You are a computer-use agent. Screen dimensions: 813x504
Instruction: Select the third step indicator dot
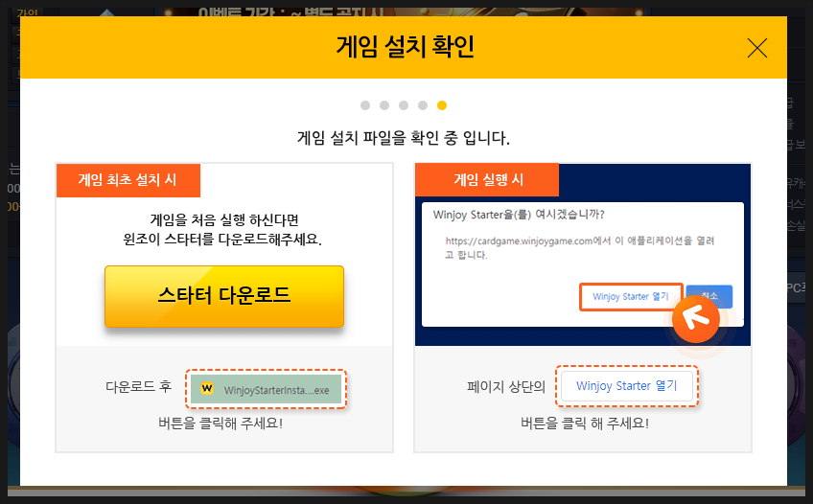[x=404, y=105]
